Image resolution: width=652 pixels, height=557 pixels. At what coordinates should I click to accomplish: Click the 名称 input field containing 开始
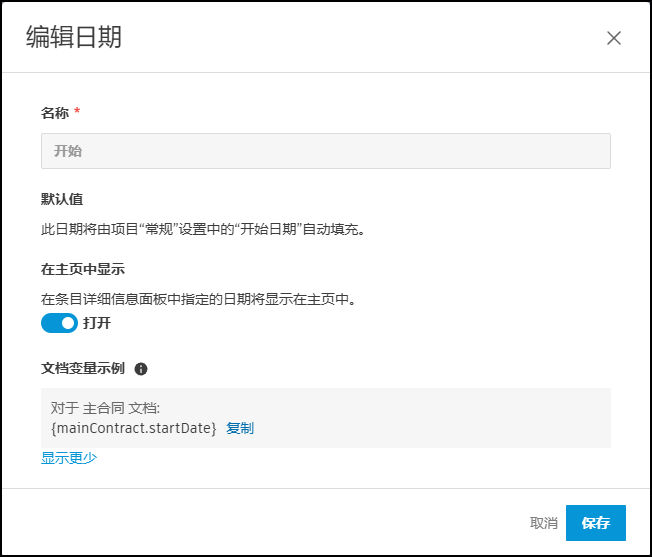point(326,151)
